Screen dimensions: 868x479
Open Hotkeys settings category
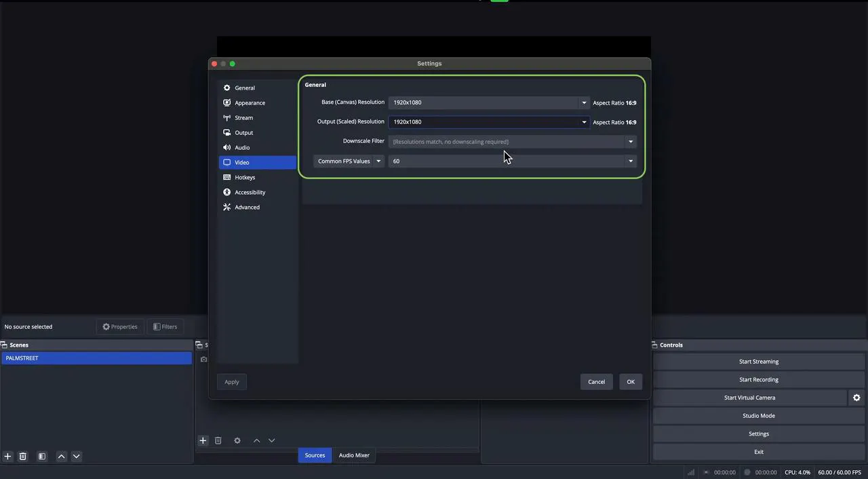tap(245, 178)
